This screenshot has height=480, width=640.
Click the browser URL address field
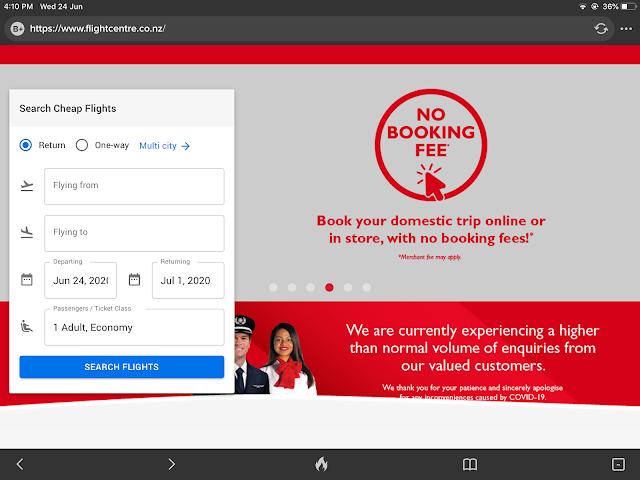click(309, 29)
